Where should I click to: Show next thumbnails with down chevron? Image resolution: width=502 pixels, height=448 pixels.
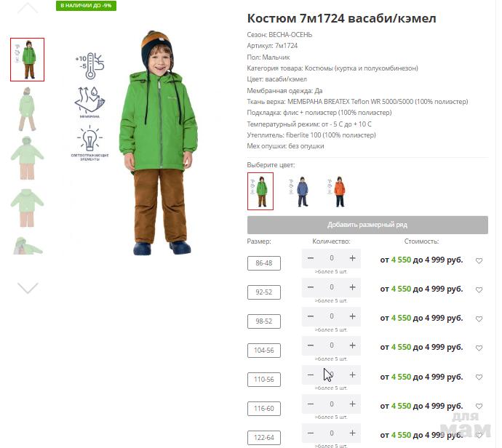pyautogui.click(x=28, y=288)
